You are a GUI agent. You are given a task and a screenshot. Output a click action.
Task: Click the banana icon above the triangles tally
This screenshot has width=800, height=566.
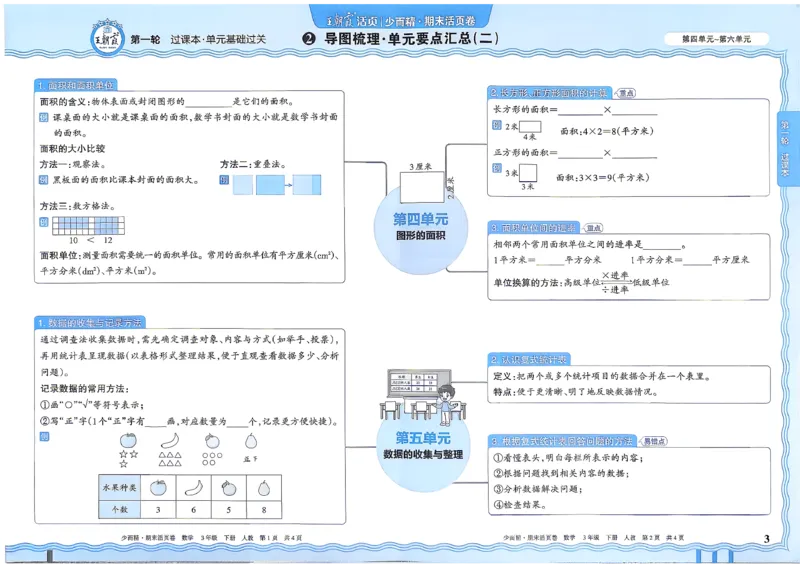(x=170, y=440)
